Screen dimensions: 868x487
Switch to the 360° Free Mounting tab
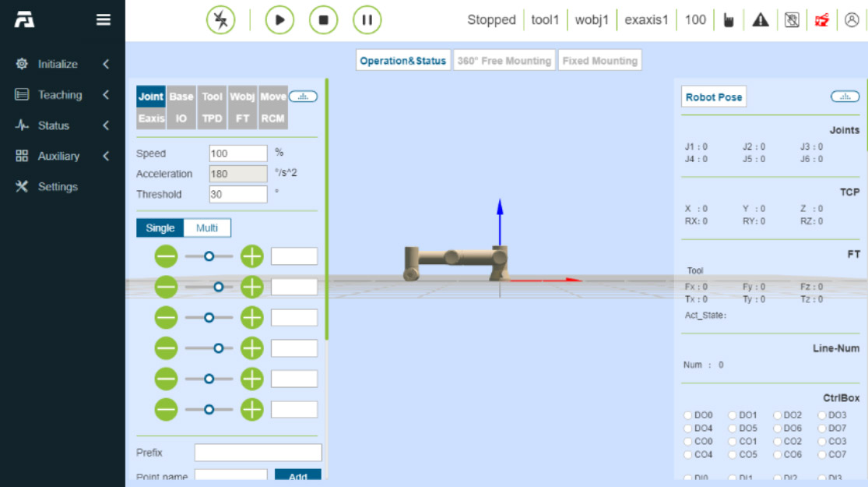504,61
